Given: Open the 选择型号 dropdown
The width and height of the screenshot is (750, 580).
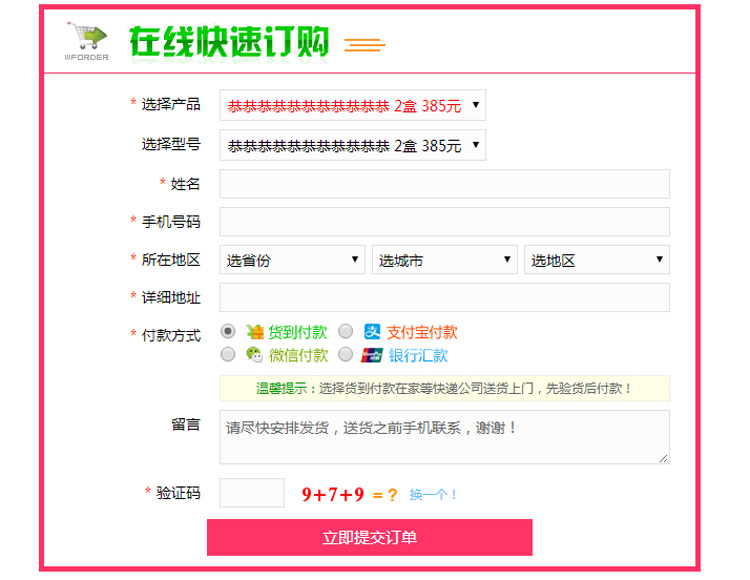Looking at the screenshot, I should tap(353, 145).
